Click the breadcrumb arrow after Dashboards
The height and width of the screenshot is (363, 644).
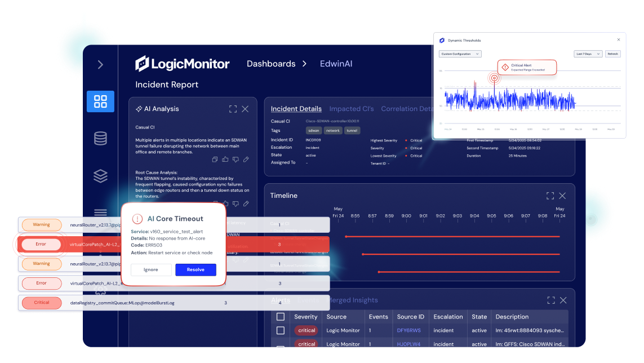click(x=304, y=64)
